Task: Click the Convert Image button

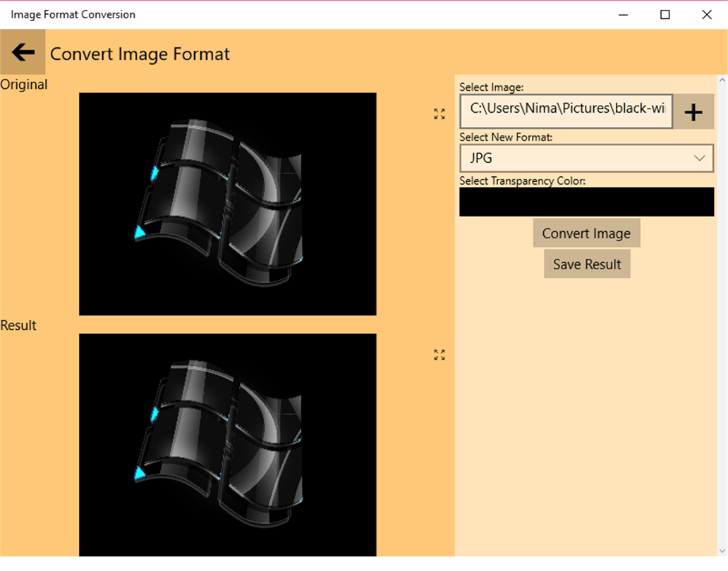Action: tap(586, 233)
